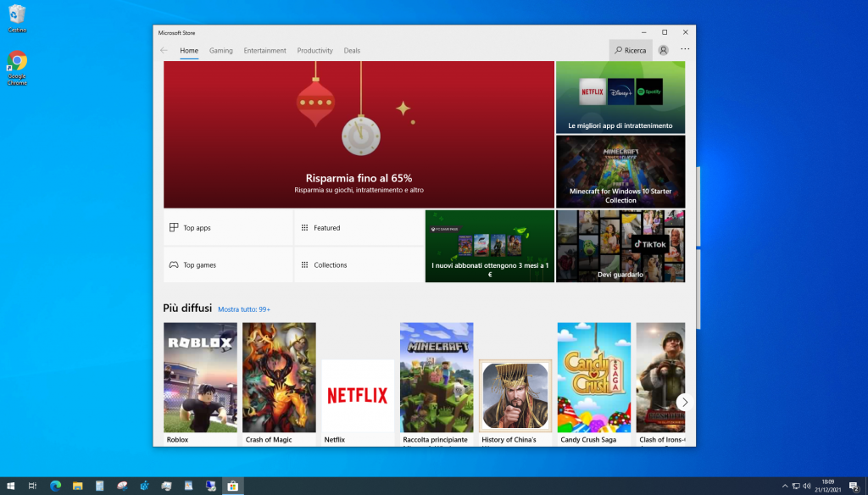Screen dimensions: 868x495
Task: Select the Candy Crush Saga thumbnail
Action: pos(593,377)
